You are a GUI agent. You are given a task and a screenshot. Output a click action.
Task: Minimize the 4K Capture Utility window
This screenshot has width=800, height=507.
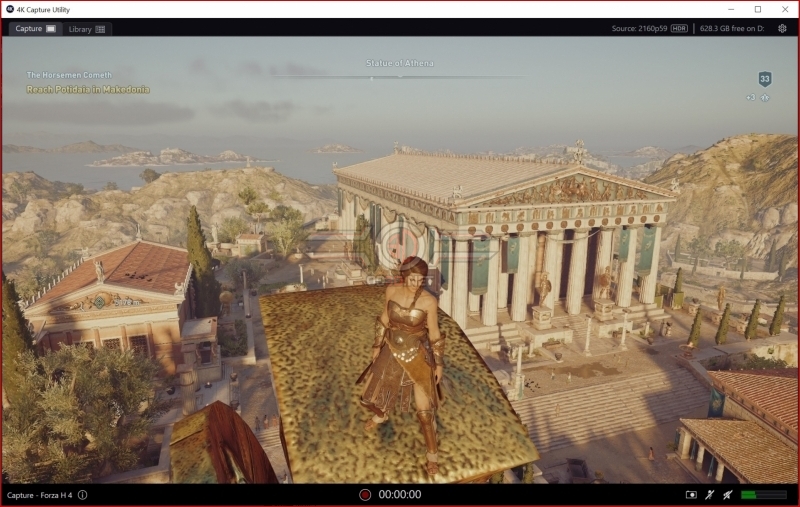pyautogui.click(x=731, y=9)
